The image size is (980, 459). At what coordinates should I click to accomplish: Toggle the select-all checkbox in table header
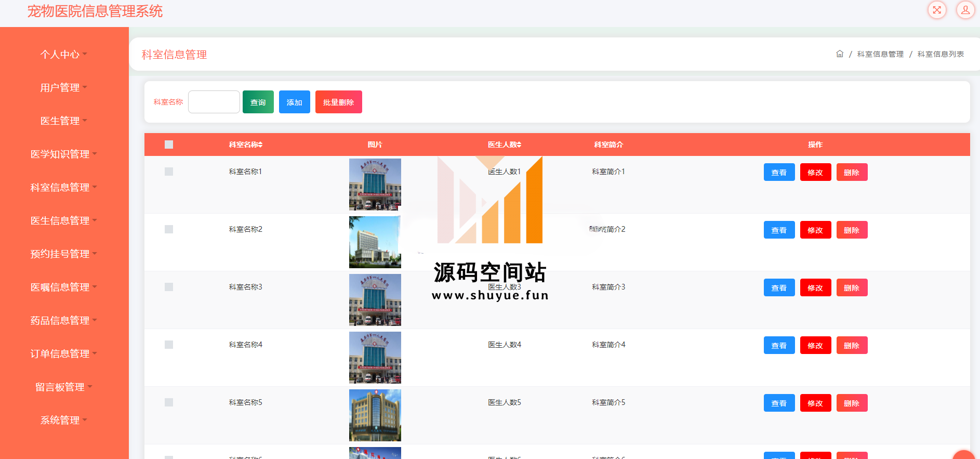click(169, 145)
